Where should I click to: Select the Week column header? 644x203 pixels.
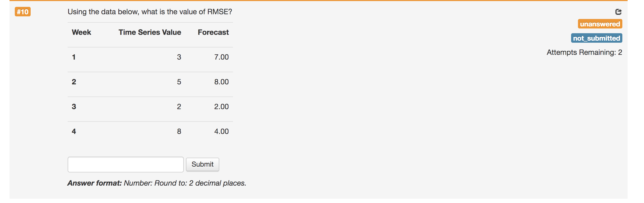81,32
